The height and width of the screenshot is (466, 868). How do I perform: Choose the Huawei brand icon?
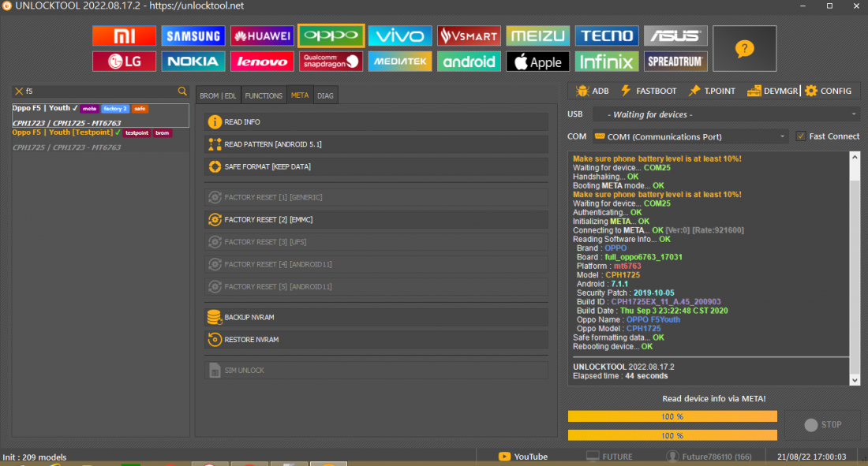262,36
